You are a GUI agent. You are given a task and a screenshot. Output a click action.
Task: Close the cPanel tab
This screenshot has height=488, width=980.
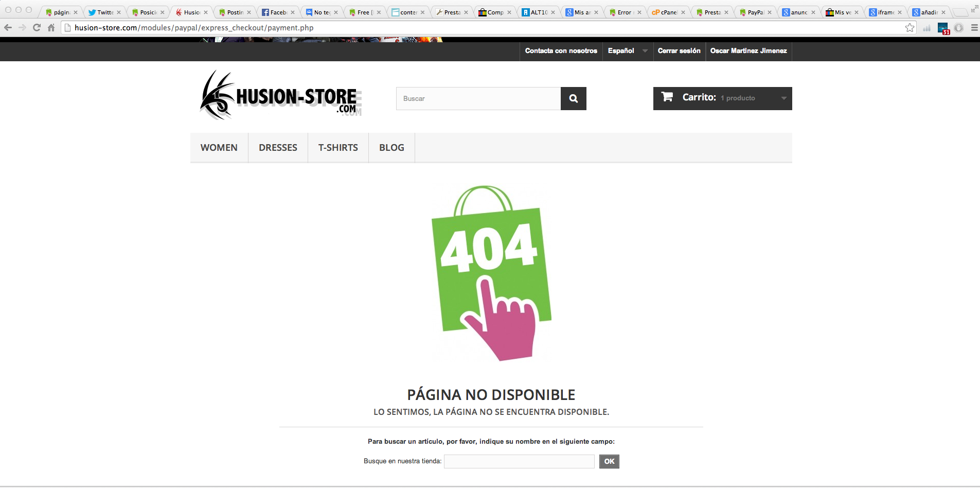pos(683,12)
